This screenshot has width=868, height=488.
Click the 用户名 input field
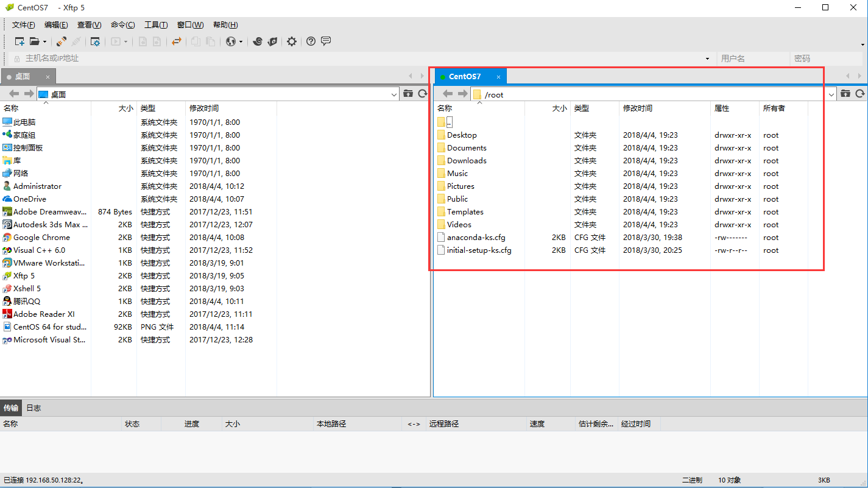(752, 58)
